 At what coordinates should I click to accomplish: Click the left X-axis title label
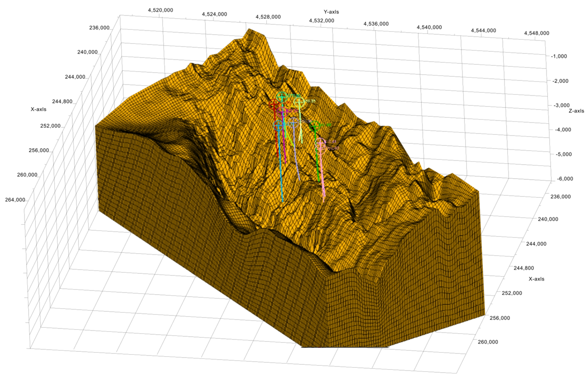tap(38, 109)
